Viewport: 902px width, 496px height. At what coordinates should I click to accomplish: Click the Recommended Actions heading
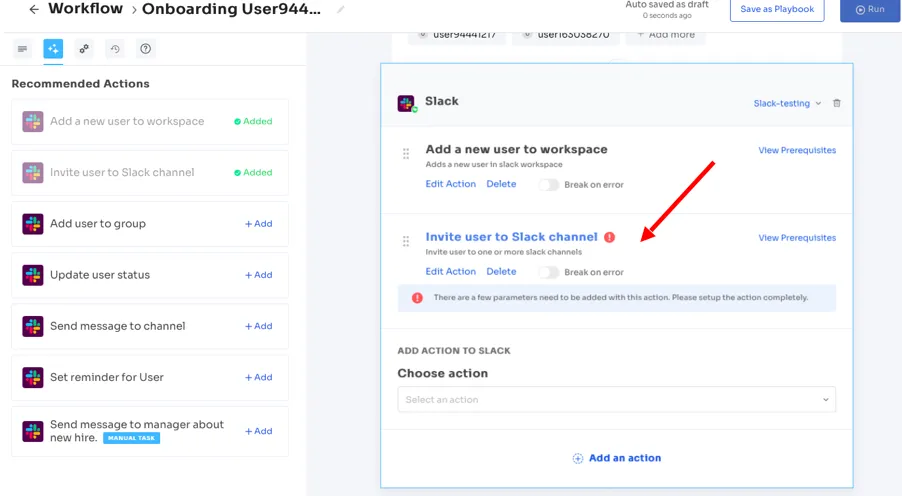point(81,84)
